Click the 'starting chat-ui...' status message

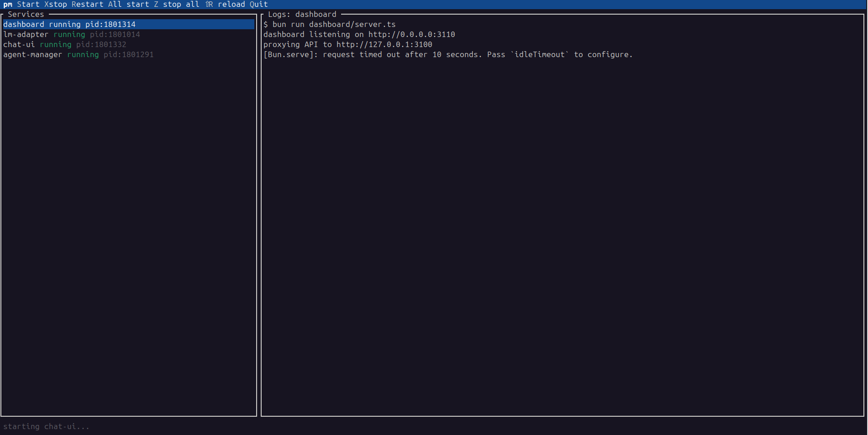(x=47, y=426)
